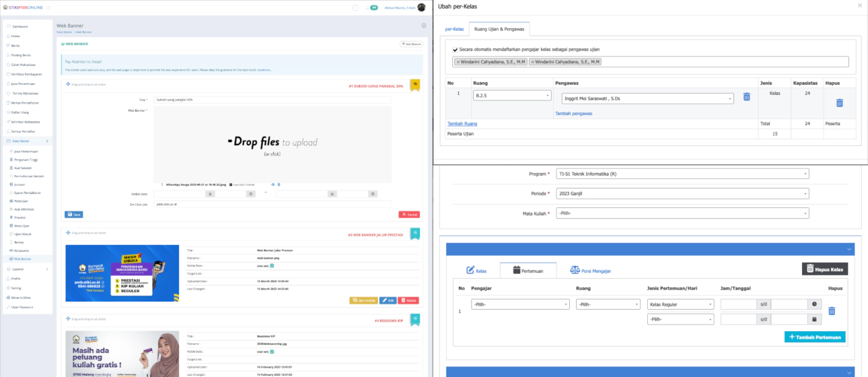Open Web Banner sidebar item
The height and width of the screenshot is (377, 868).
point(22,259)
